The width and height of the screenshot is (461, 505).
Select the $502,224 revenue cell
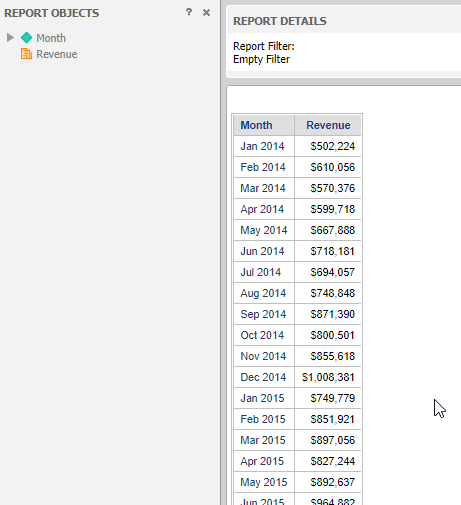pos(328,146)
